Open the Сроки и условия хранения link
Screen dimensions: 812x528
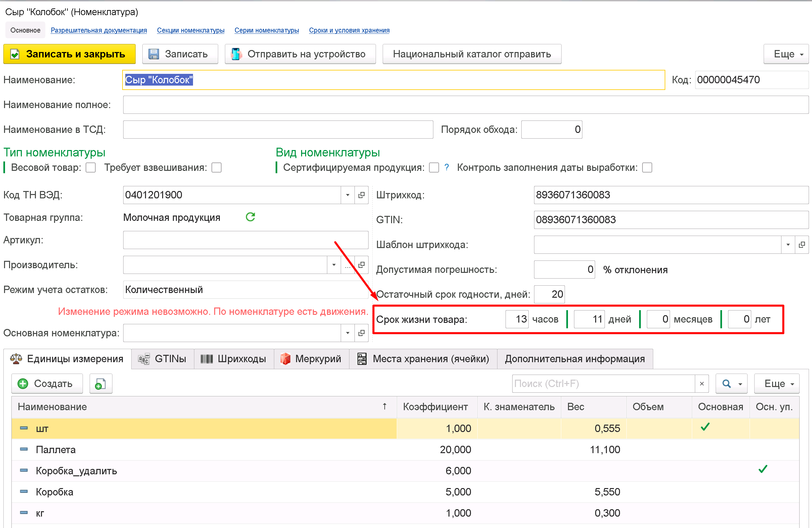349,30
